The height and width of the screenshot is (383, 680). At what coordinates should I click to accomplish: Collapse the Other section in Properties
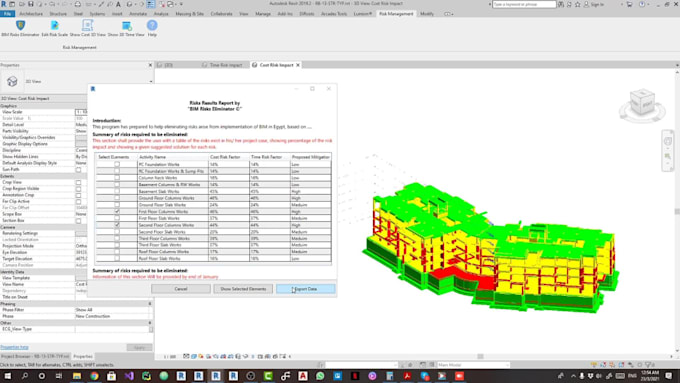(150, 323)
